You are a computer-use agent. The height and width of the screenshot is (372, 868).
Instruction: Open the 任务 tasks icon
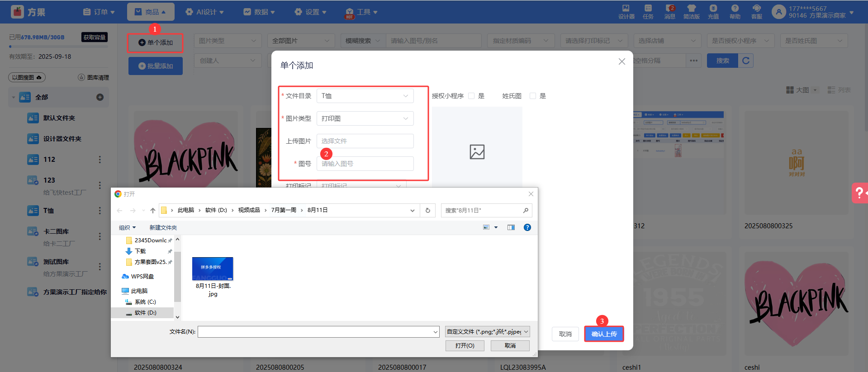pos(648,12)
